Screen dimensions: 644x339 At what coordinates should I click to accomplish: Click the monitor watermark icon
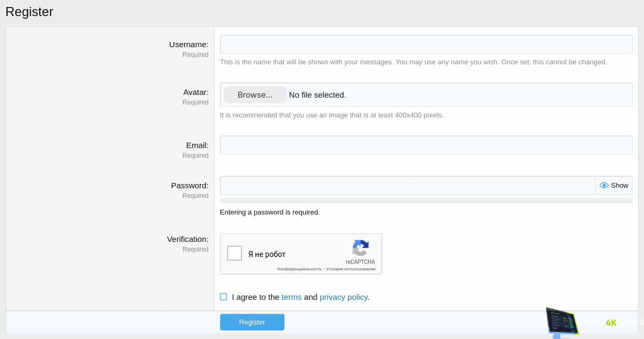pyautogui.click(x=561, y=322)
